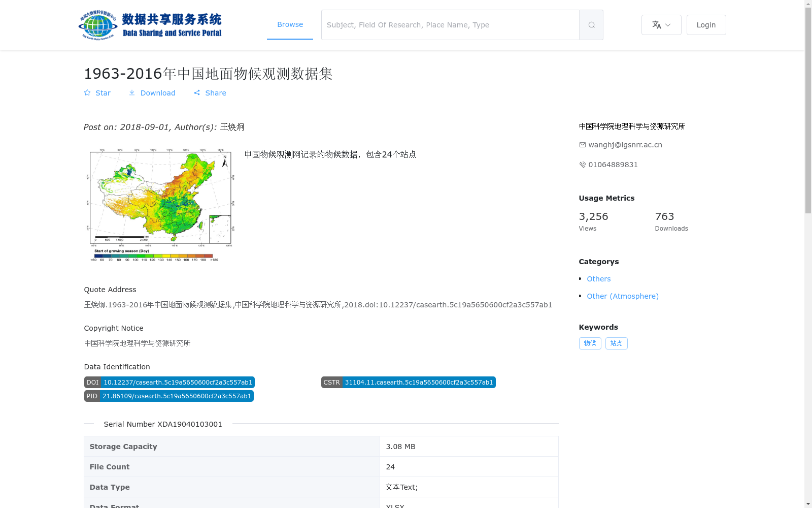Click the Login button
Viewport: 812px width, 508px height.
pyautogui.click(x=706, y=25)
